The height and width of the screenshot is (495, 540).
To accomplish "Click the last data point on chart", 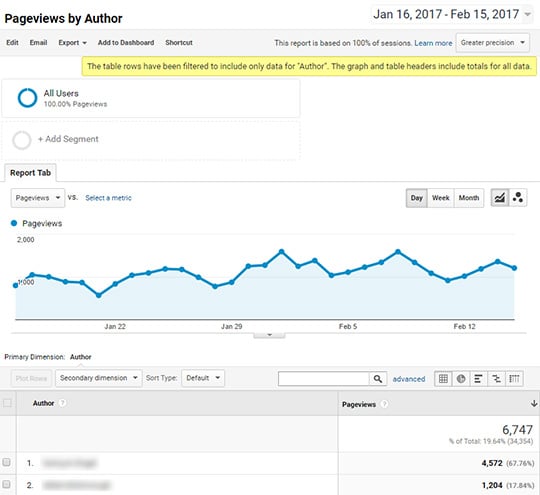I will [x=515, y=268].
